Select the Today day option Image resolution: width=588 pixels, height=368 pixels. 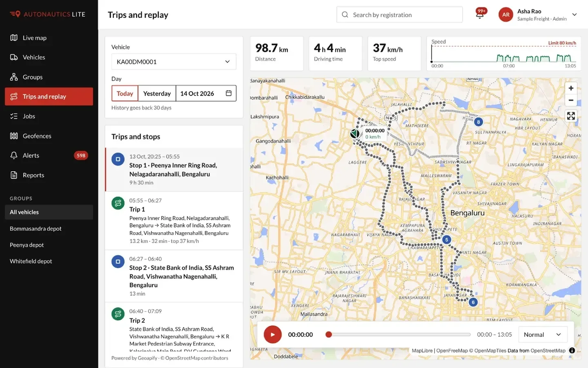125,93
